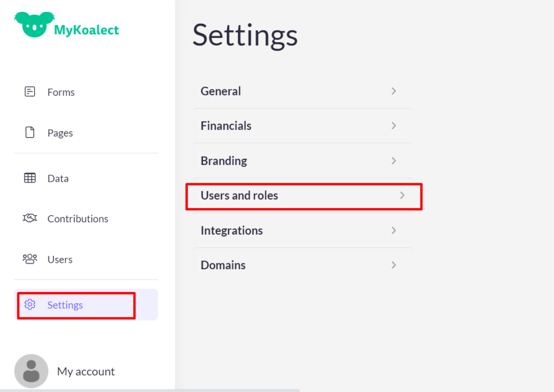Expand the Financials chevron arrow
The width and height of the screenshot is (554, 392).
(394, 125)
